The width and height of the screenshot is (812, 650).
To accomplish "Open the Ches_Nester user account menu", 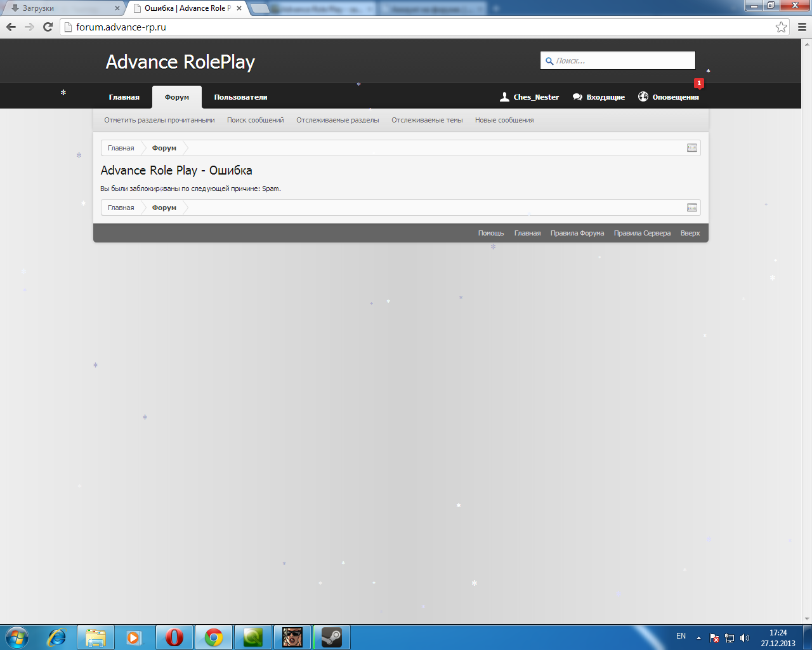I will pyautogui.click(x=530, y=97).
